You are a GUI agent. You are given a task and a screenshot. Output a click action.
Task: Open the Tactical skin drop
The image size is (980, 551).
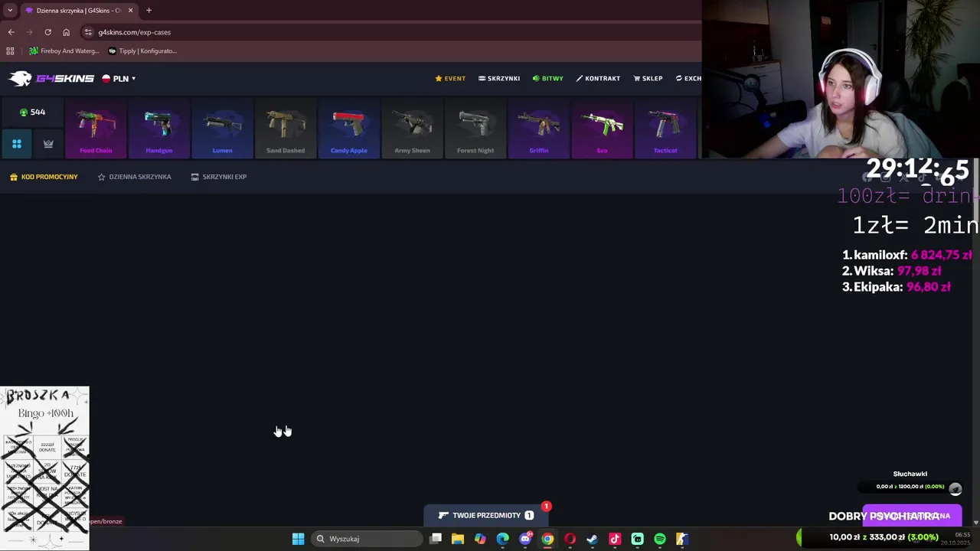click(665, 127)
